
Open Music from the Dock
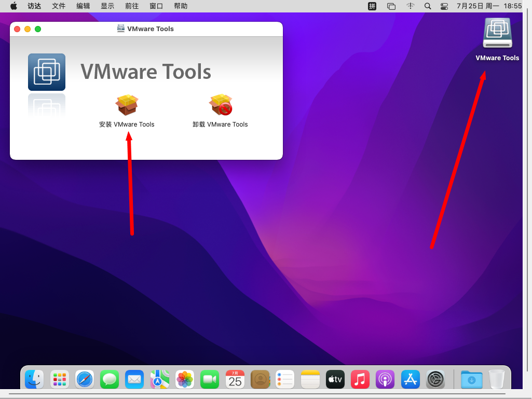(360, 379)
